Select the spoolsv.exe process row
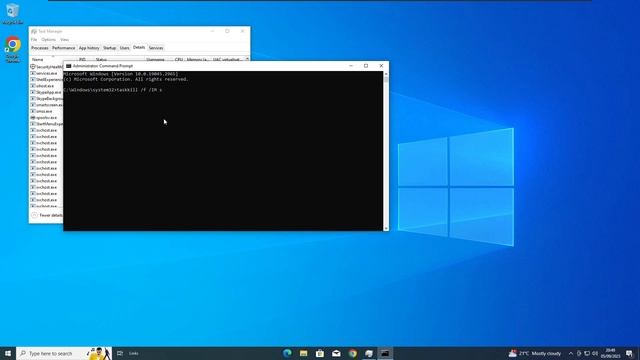Screen dimensions: 640x360 (x=47, y=118)
